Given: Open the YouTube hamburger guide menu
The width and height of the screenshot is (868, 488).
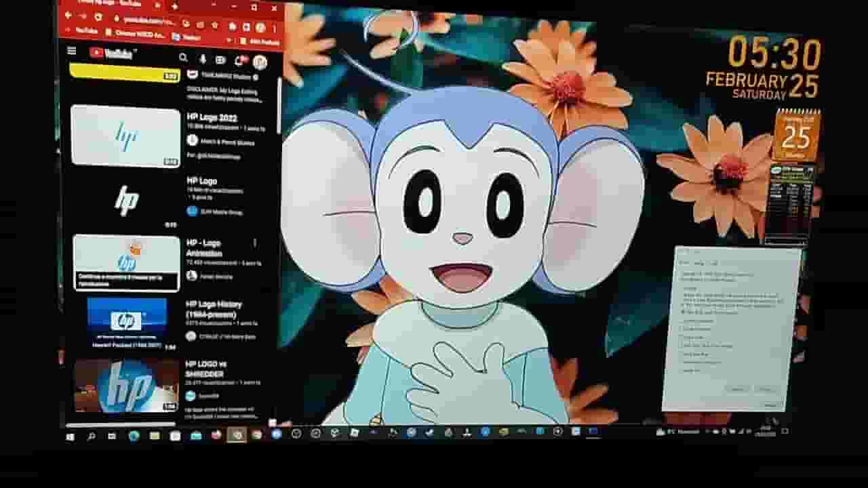Looking at the screenshot, I should [72, 52].
